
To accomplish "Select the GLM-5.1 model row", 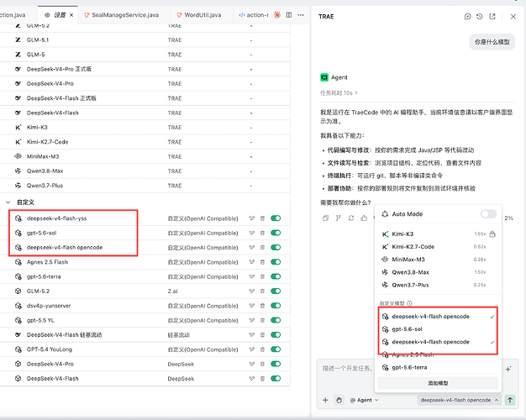I will 145,40.
